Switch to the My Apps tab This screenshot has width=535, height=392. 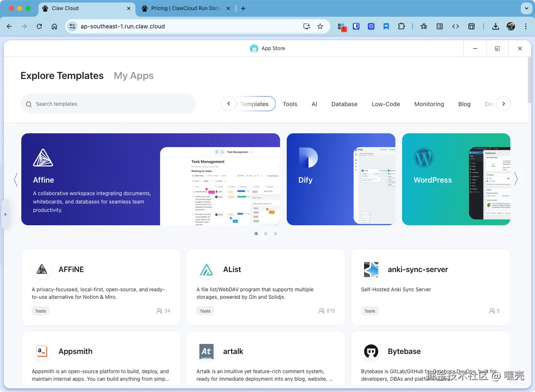click(x=133, y=76)
